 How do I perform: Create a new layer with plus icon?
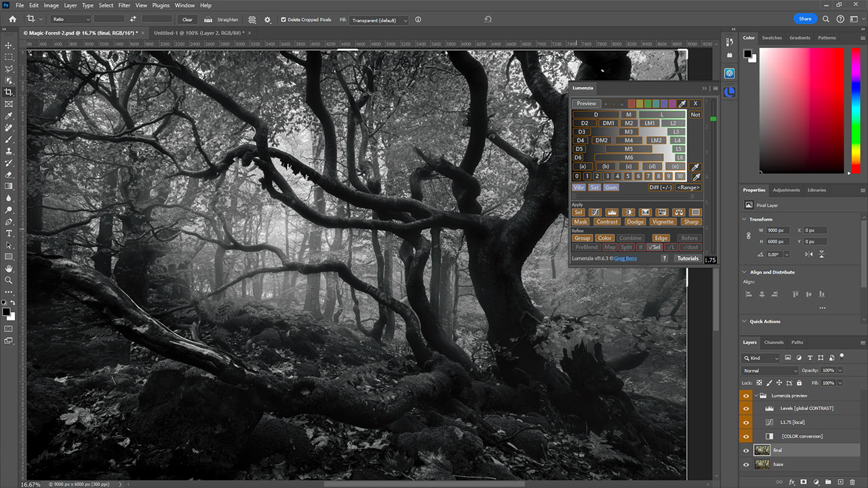tap(839, 482)
